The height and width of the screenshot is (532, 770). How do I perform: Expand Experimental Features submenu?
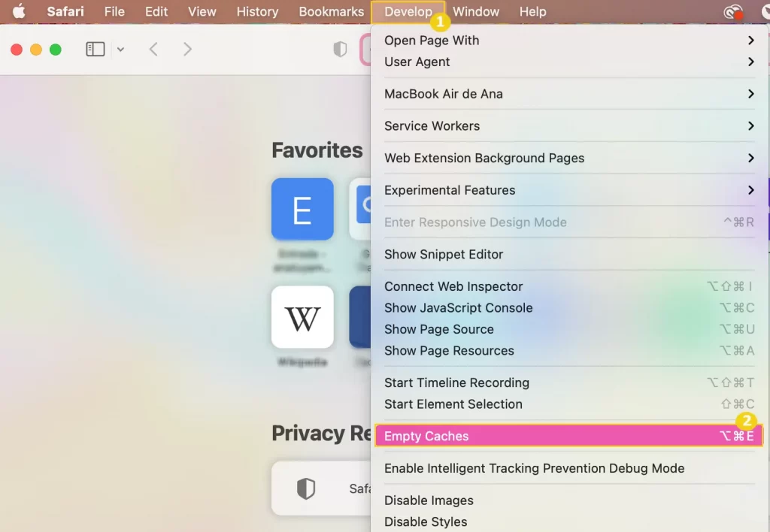point(569,190)
